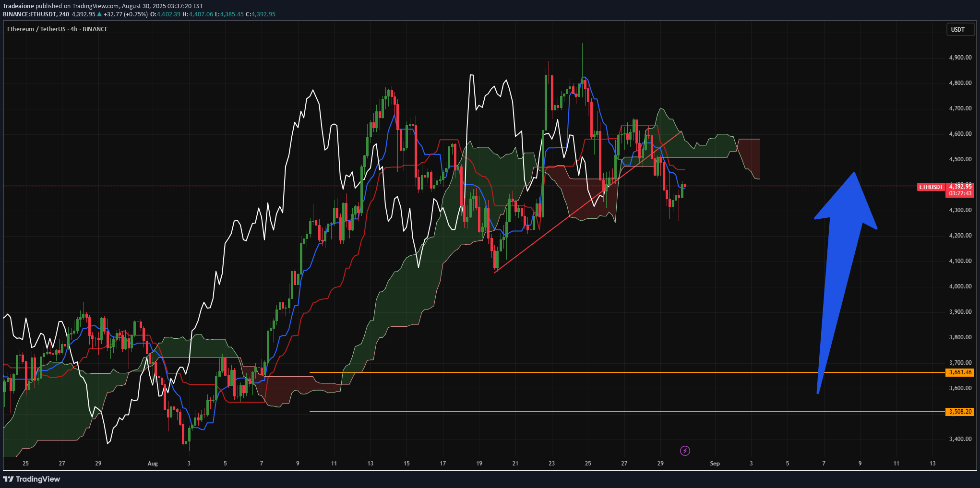Click the orange 3,663.46 price label
980x488 pixels.
point(960,372)
